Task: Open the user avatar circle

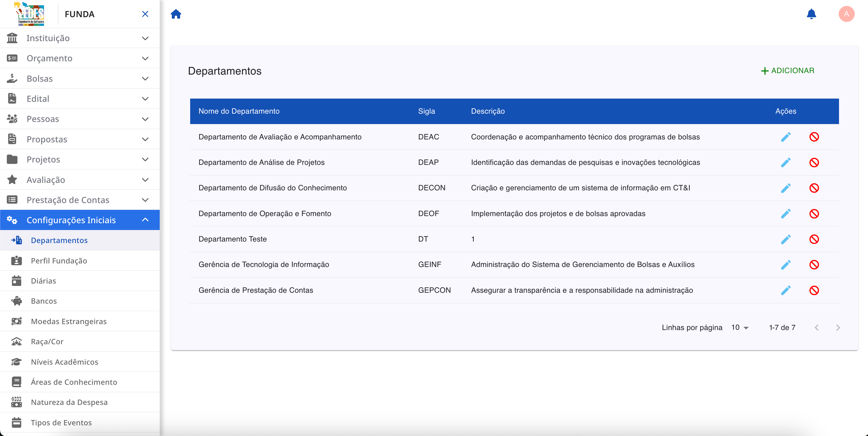Action: (x=847, y=14)
